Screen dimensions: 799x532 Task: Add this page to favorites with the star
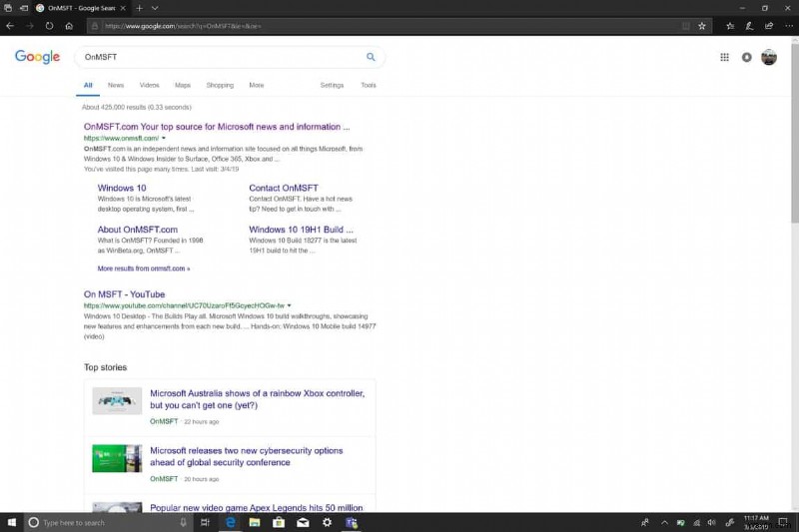coord(702,26)
